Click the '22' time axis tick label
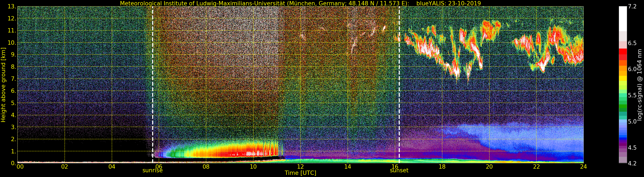The width and height of the screenshot is (644, 177). pyautogui.click(x=536, y=166)
